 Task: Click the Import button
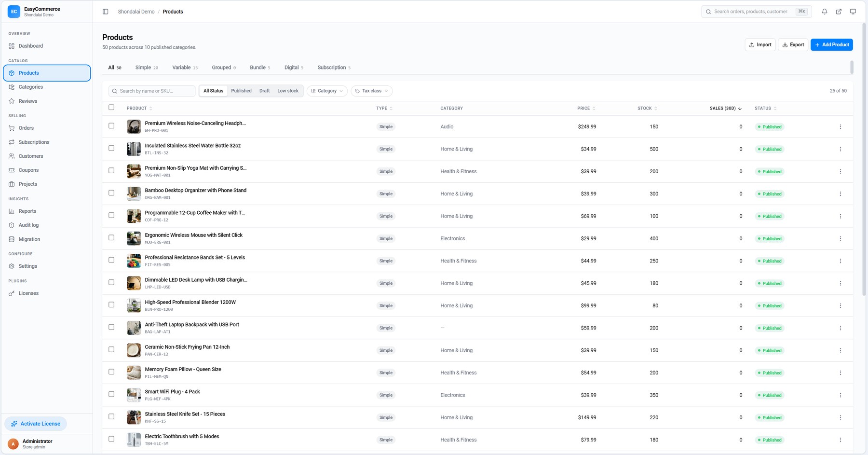760,45
